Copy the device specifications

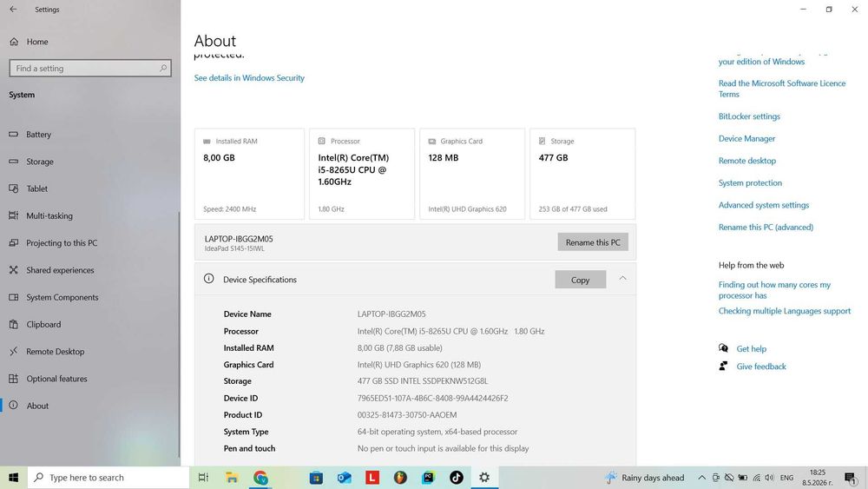coord(580,280)
